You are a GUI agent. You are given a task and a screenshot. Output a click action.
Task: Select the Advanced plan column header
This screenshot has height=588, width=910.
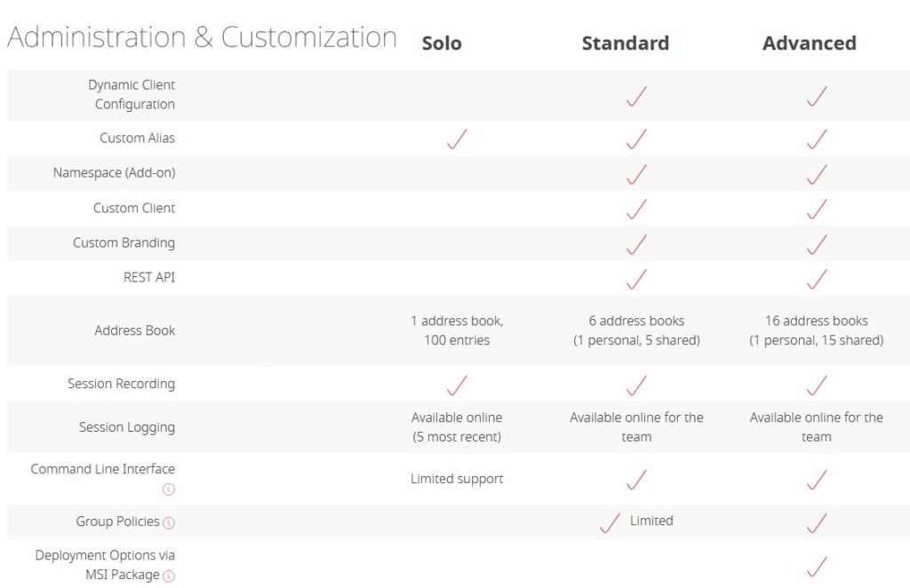(809, 43)
